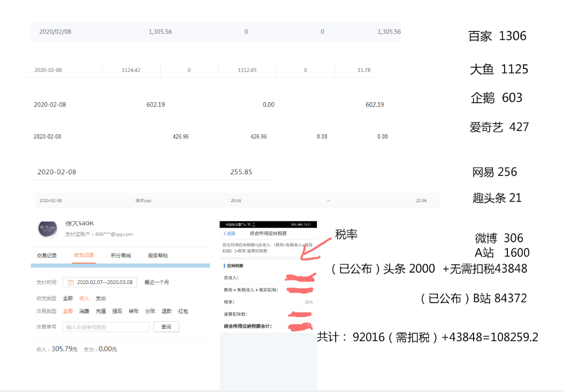
Task: Filter transaction type by 分账
Action: tap(150, 311)
